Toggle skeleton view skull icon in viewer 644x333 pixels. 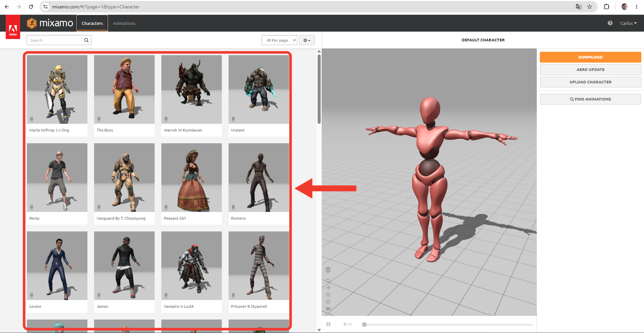pos(328,270)
